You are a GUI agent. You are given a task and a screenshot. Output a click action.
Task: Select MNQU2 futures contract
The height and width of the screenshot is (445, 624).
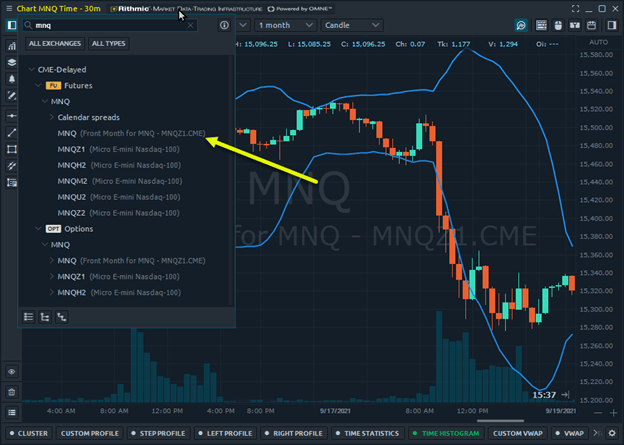(119, 197)
